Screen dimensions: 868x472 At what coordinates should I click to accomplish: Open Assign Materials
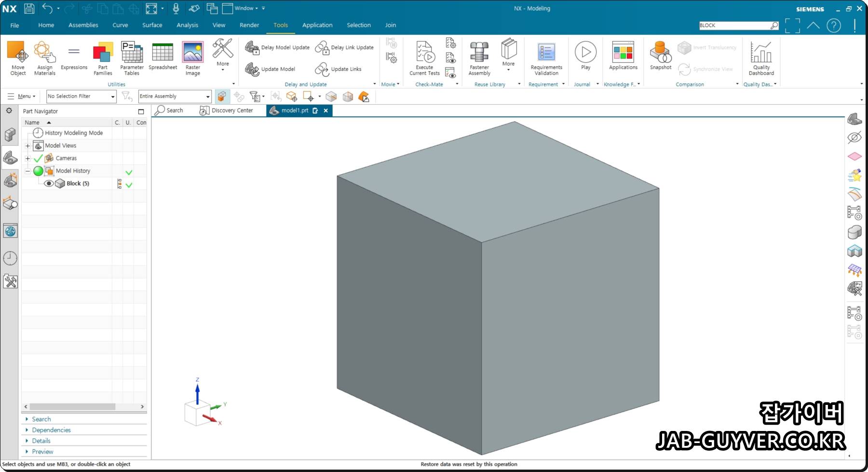[x=44, y=58]
